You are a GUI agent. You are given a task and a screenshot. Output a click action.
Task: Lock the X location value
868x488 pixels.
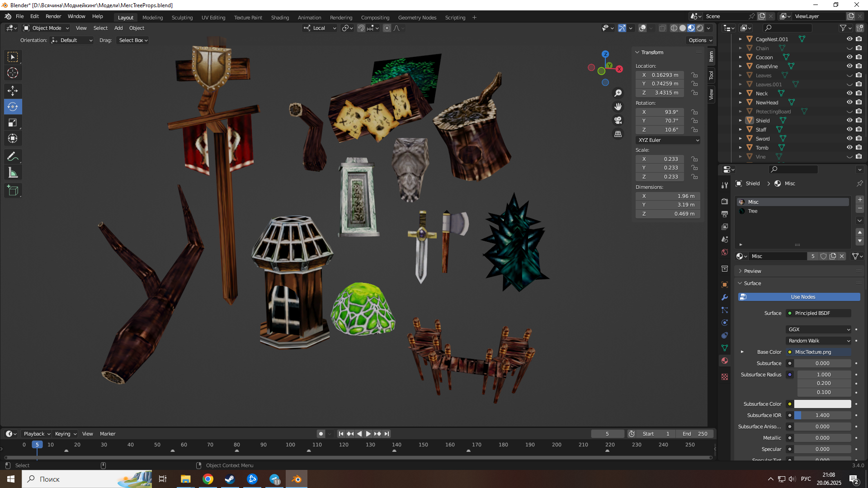click(x=694, y=75)
